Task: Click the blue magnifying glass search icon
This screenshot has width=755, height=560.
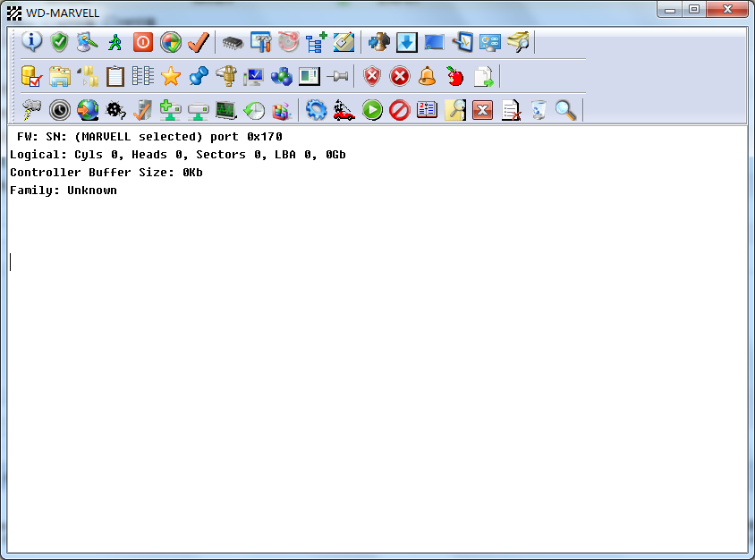Action: click(565, 110)
